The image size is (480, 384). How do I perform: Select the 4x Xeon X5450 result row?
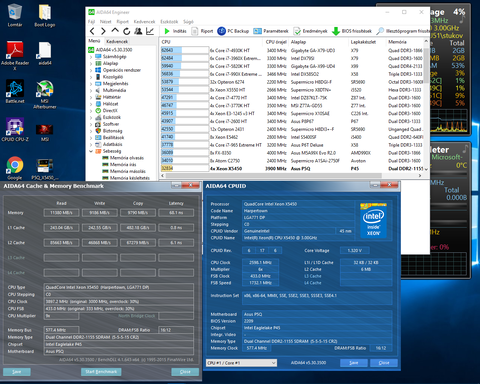point(292,169)
